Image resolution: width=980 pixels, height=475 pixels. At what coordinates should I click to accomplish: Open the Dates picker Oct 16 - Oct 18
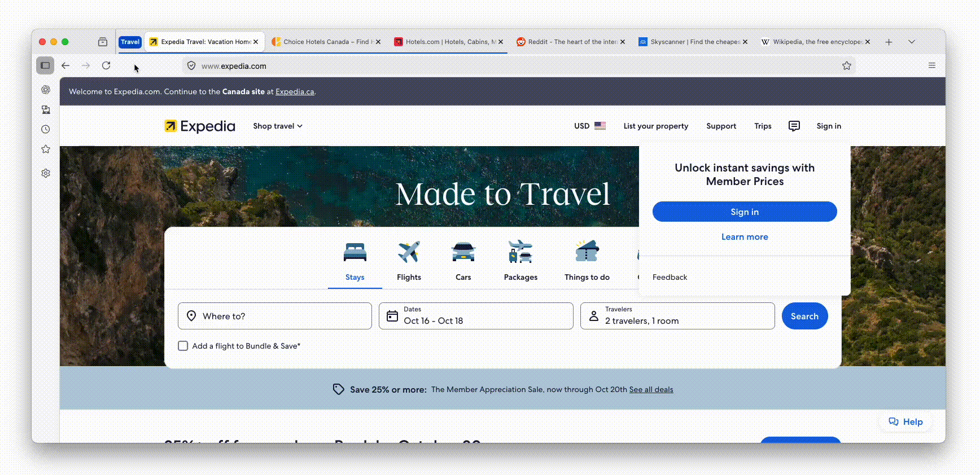tap(475, 316)
